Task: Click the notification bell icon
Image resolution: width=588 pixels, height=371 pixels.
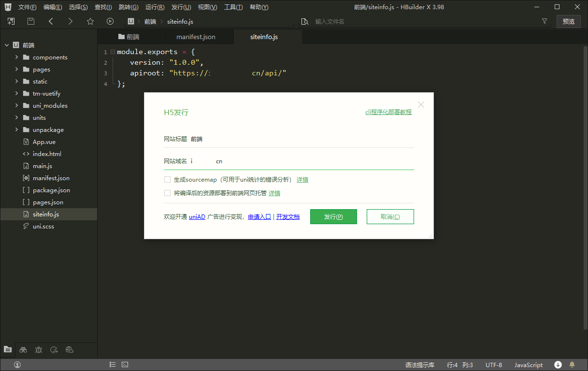Action: pyautogui.click(x=572, y=365)
